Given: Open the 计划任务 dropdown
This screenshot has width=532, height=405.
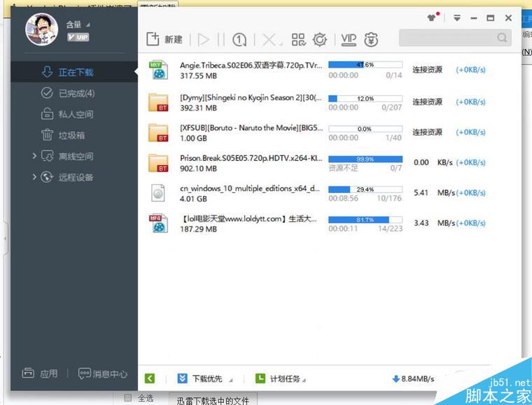Looking at the screenshot, I should point(280,378).
